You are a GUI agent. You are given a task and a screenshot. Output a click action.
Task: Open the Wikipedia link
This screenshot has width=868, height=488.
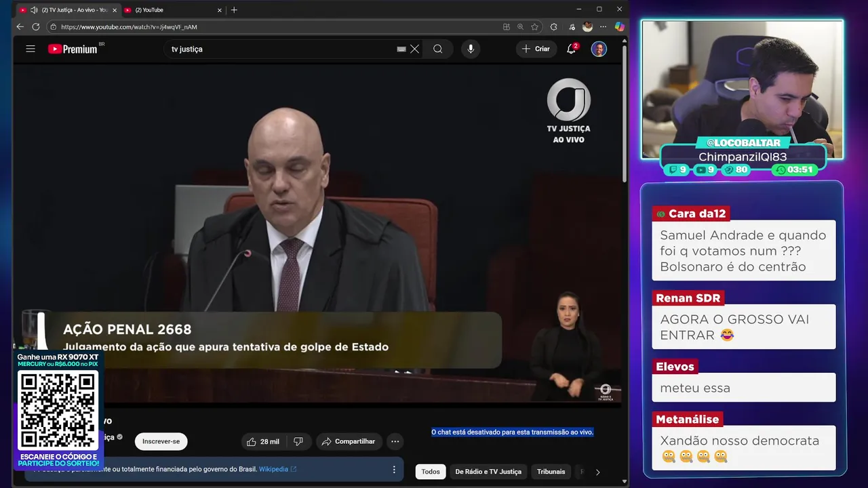[277, 469]
